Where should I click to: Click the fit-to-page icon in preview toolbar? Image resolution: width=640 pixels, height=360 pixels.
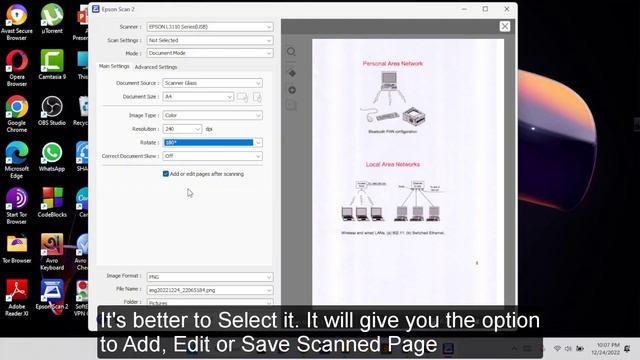292,73
